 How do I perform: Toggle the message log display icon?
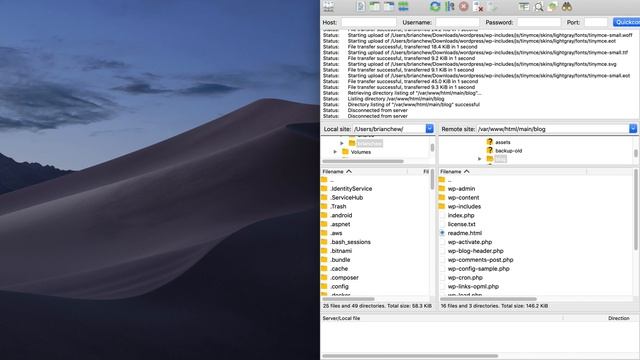pos(360,7)
